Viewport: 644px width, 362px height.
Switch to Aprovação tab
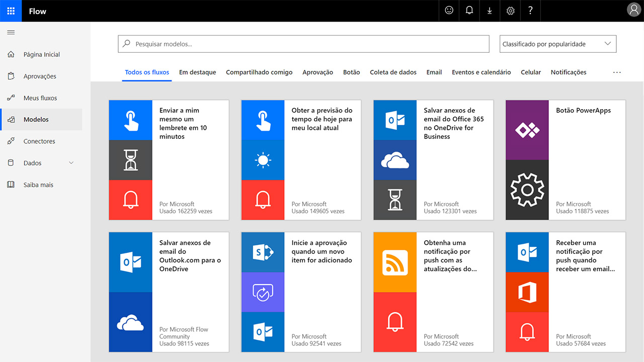click(317, 72)
